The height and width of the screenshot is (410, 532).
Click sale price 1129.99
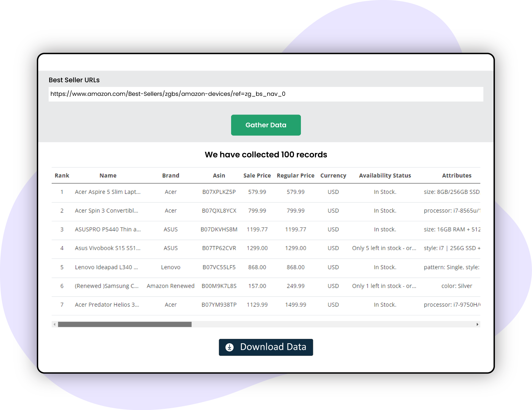(x=257, y=305)
